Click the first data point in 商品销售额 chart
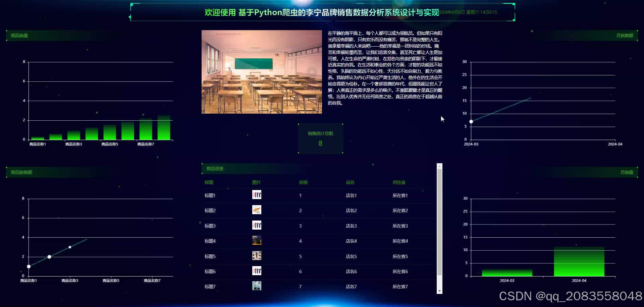Viewport: 644px width, 307px height. click(29, 266)
